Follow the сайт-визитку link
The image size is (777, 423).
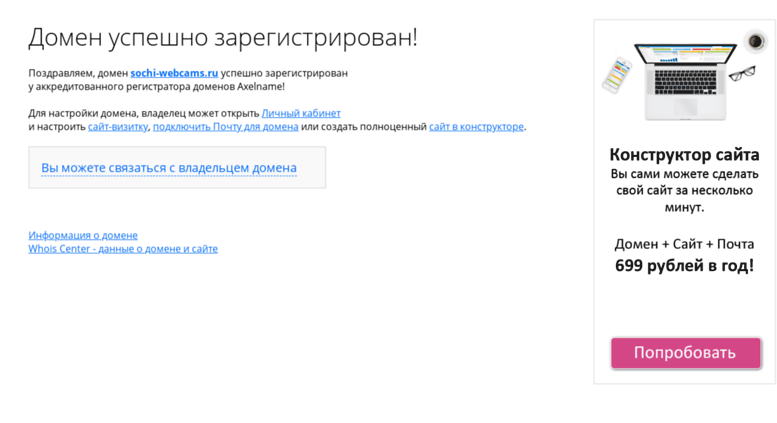[118, 126]
